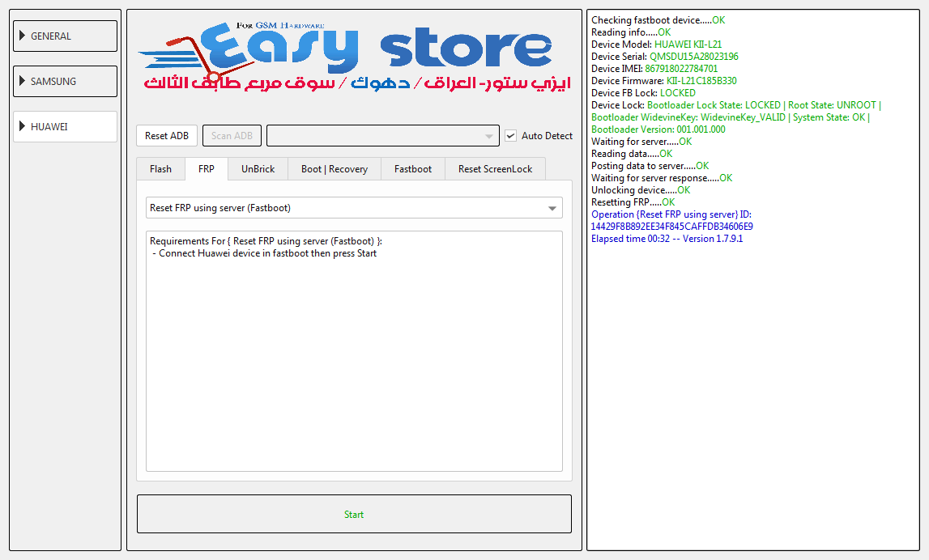The width and height of the screenshot is (929, 560).
Task: Click the Device IMEI 867918022784701 value
Action: tap(681, 69)
